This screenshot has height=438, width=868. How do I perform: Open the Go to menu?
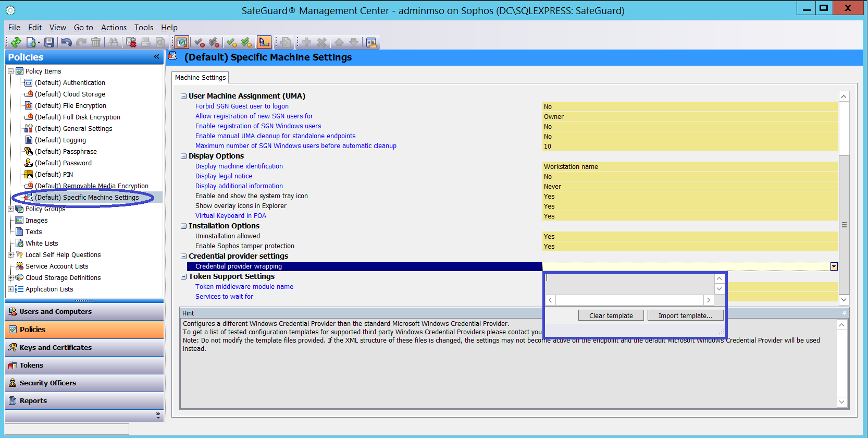pos(83,28)
